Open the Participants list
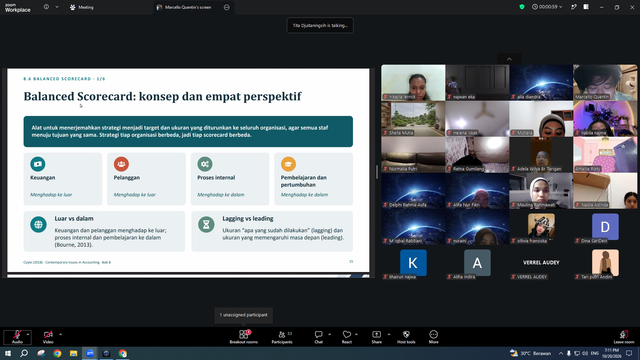Viewport: 640px width, 360px height. tap(282, 337)
